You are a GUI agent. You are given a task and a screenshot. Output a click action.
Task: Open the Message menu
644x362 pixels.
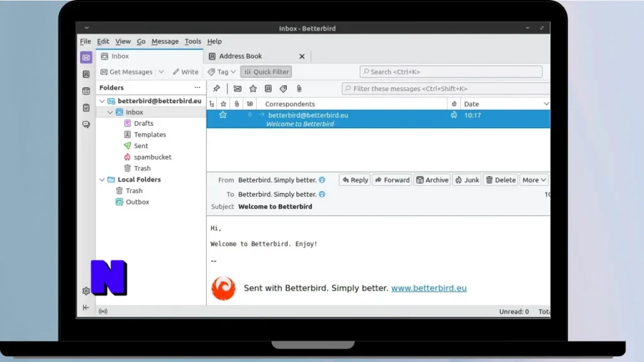(x=165, y=41)
